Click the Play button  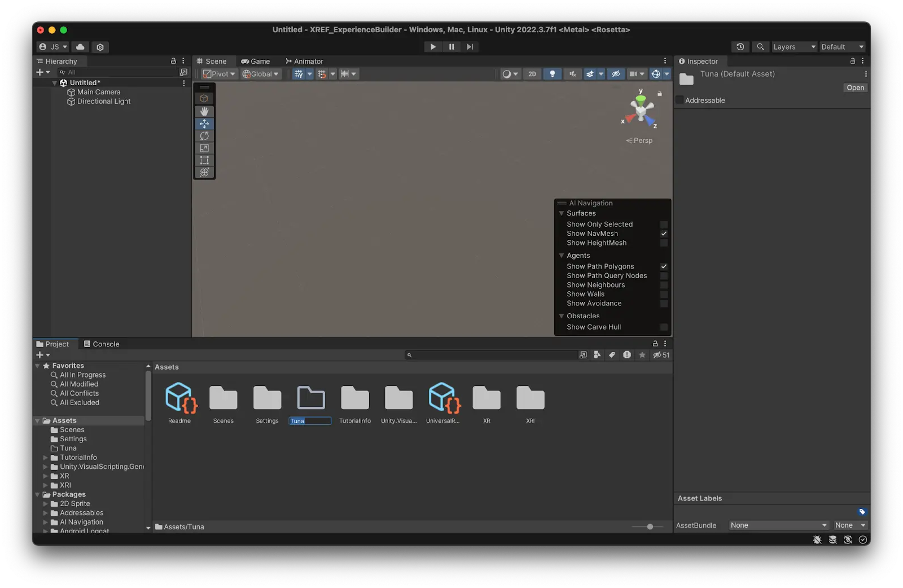point(433,47)
